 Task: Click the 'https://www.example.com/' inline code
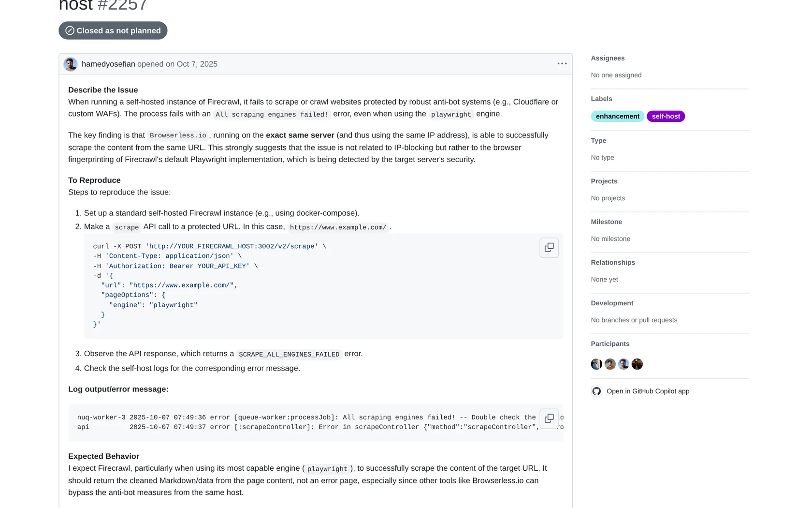click(338, 227)
